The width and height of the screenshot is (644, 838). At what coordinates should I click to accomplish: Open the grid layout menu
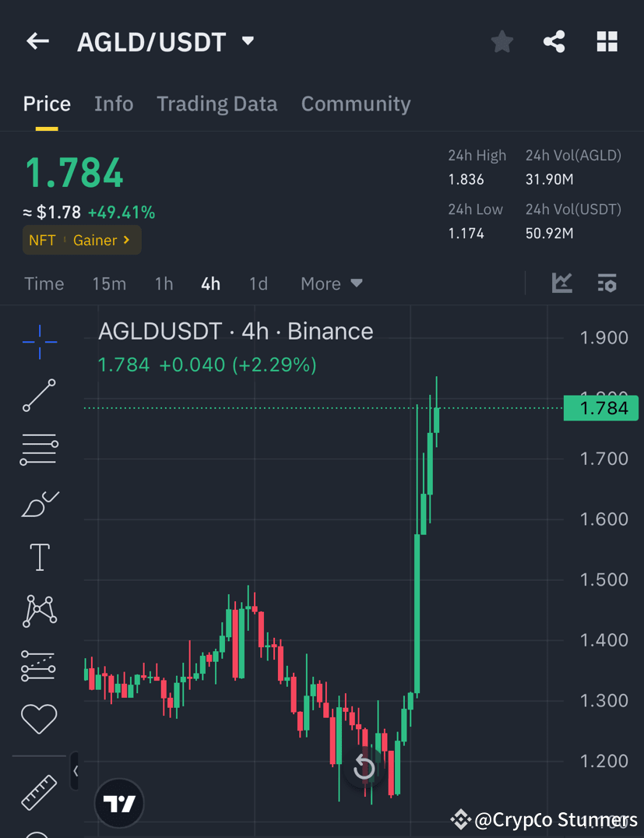pos(607,41)
